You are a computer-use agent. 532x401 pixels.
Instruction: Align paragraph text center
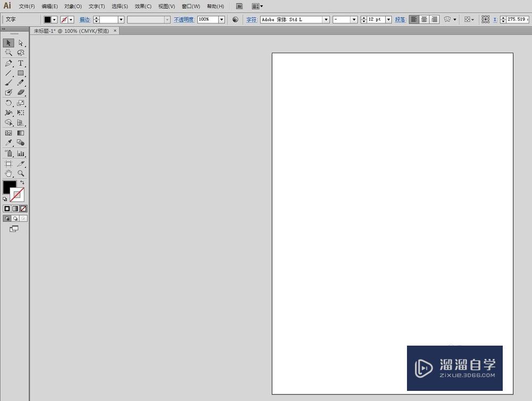click(424, 20)
